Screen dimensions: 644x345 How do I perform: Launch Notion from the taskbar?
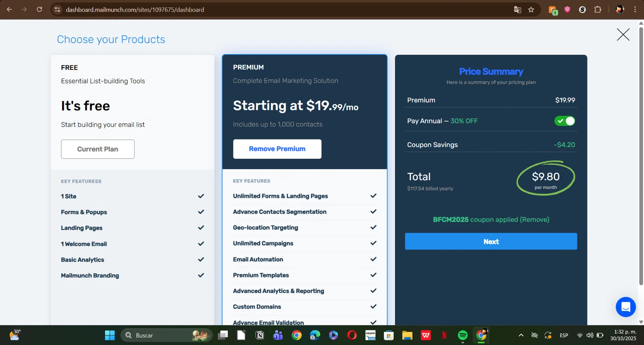click(x=260, y=335)
